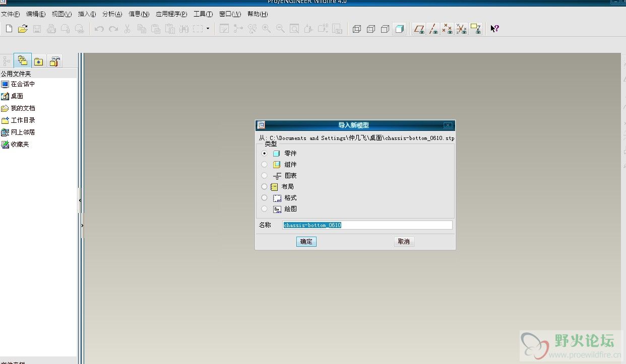Image resolution: width=626 pixels, height=364 pixels.
Task: Open the Connections navigator tab with hammer
Action: tap(55, 61)
